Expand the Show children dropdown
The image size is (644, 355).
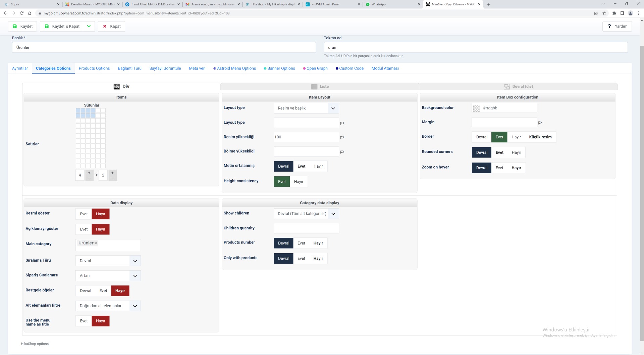tap(306, 214)
